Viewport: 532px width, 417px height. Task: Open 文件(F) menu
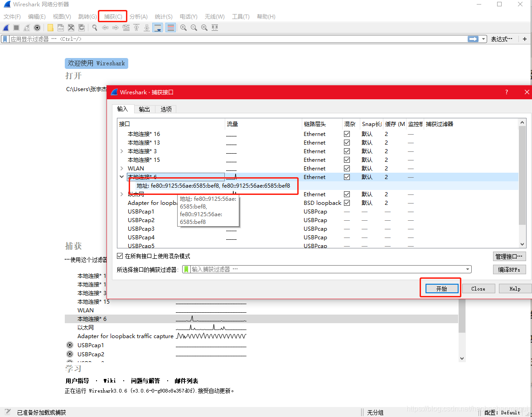pos(12,17)
